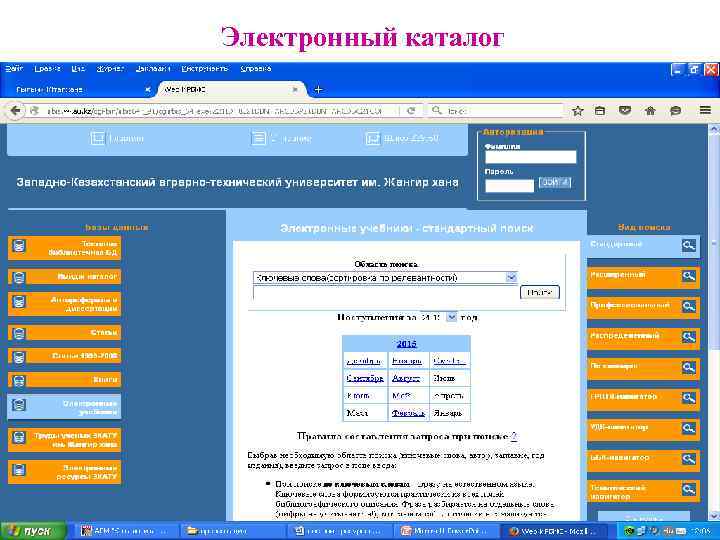Image resolution: width=720 pixels, height=540 pixels.
Task: Open the 2015 year link
Action: 406,343
